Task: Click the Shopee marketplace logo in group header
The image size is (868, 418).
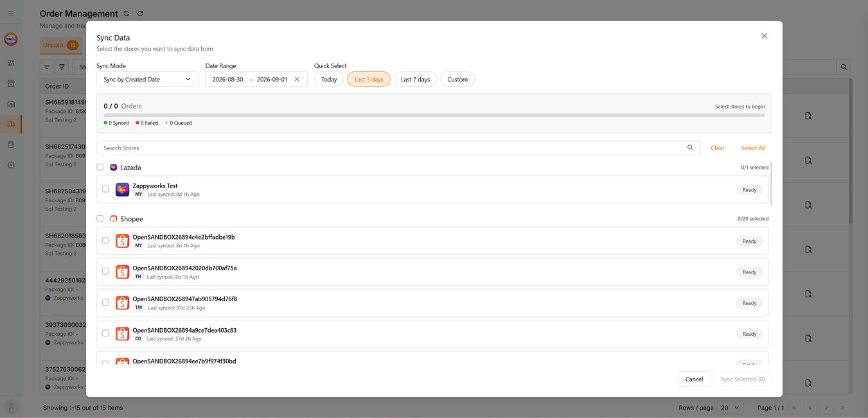Action: pyautogui.click(x=114, y=219)
